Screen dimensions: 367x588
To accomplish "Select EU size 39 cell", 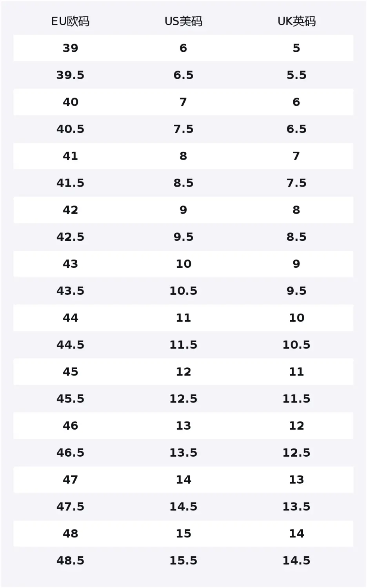I will coord(71,48).
